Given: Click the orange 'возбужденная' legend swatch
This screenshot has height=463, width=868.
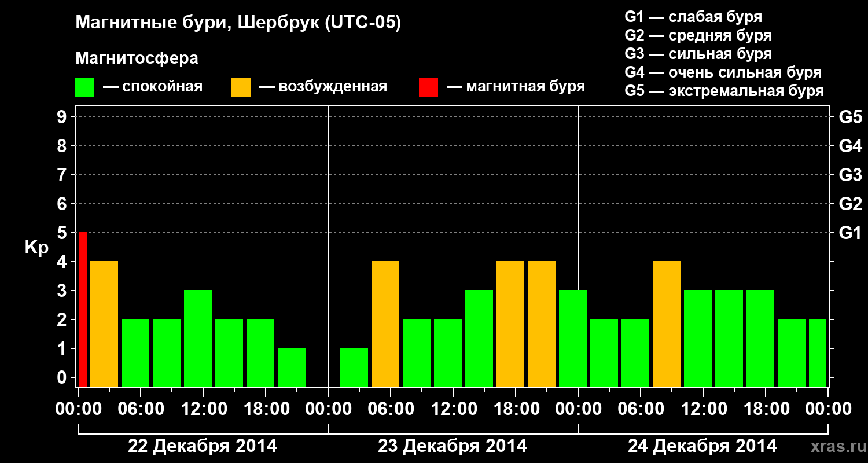Looking at the screenshot, I should tap(241, 87).
